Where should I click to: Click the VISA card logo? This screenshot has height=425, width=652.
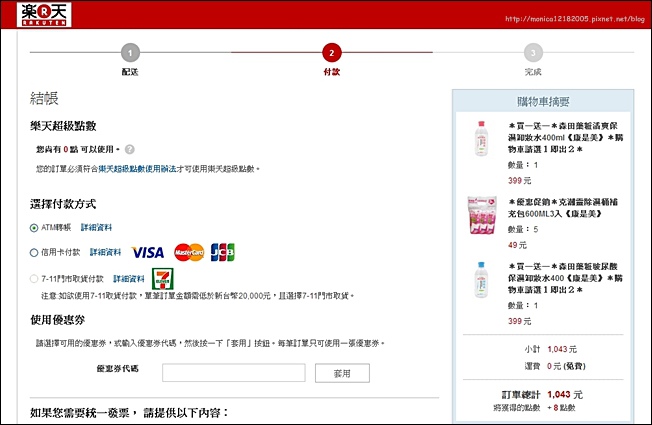(148, 252)
